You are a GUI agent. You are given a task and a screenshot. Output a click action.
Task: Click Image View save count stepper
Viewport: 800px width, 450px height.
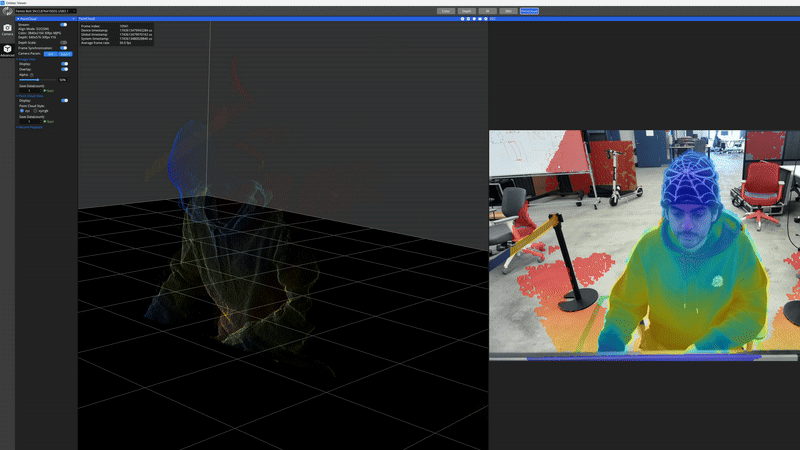click(x=41, y=91)
